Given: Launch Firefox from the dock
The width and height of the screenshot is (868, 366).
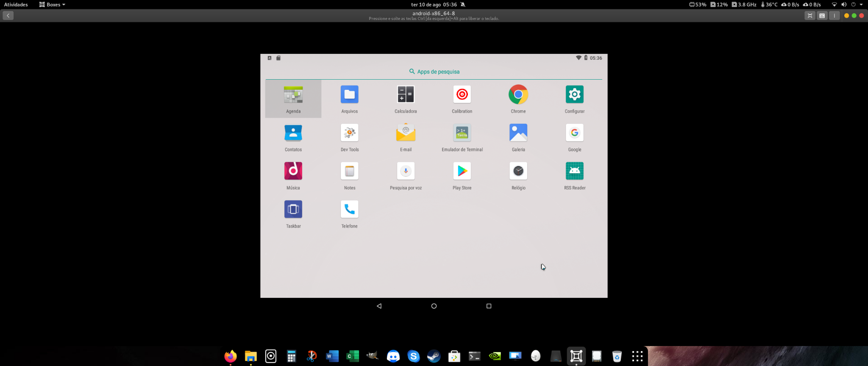Looking at the screenshot, I should [231, 356].
